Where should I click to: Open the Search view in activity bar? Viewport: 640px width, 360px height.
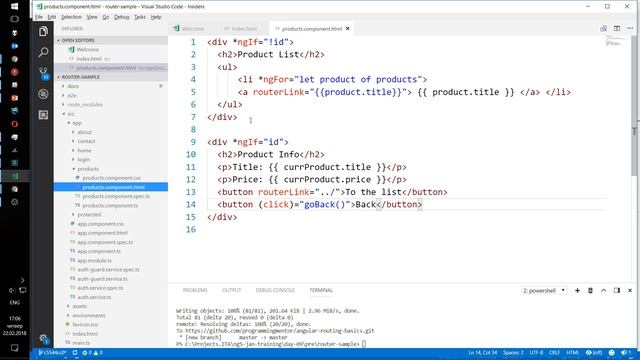tap(43, 52)
